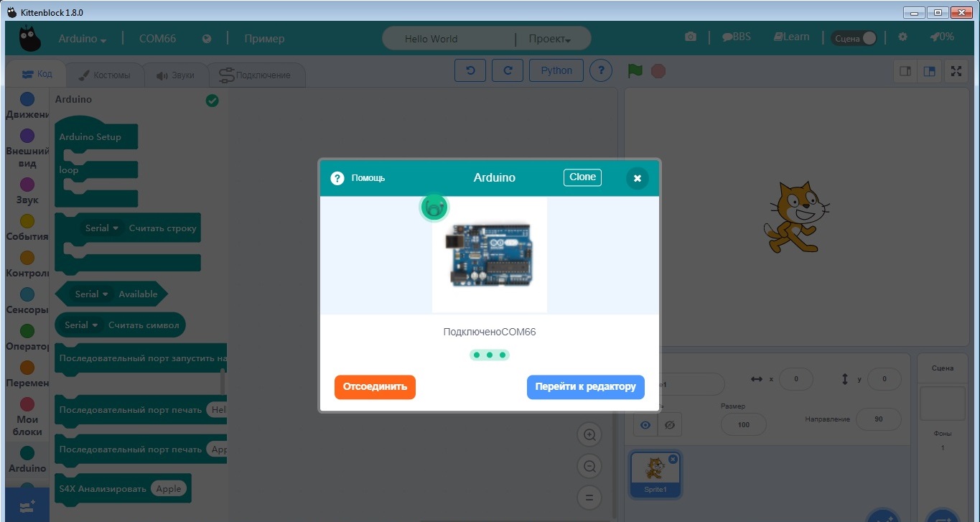Select the Движение block category
Image resolution: width=980 pixels, height=522 pixels.
coord(27,106)
